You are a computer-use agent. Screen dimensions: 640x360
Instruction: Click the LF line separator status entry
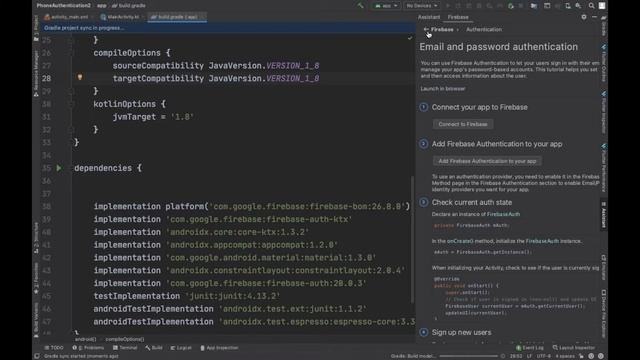(529, 356)
